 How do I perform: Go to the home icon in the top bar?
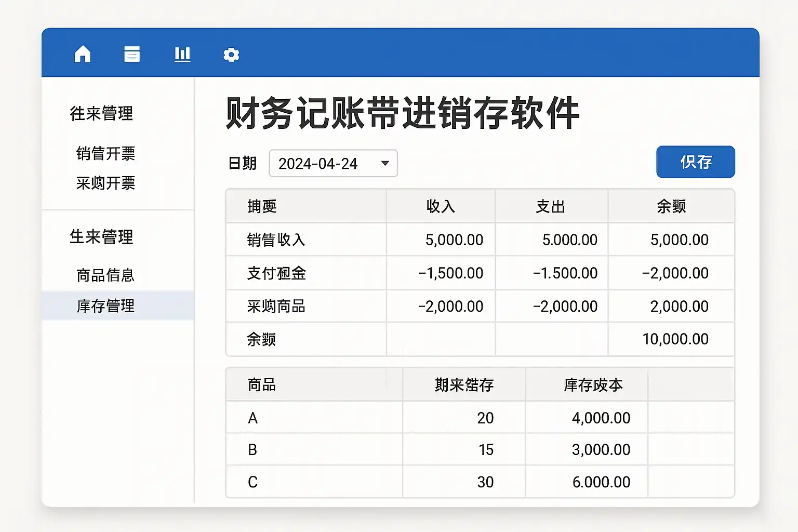[83, 54]
